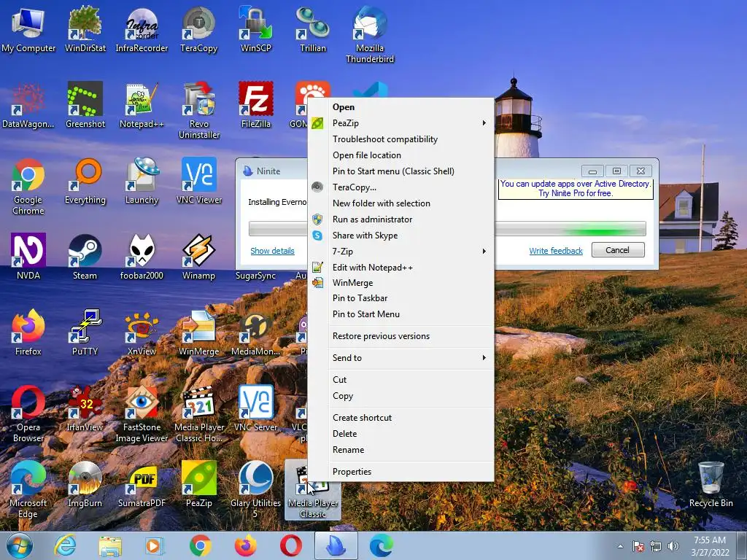This screenshot has height=560, width=747.
Task: Select Troubleshoot compatibility
Action: [x=400, y=139]
